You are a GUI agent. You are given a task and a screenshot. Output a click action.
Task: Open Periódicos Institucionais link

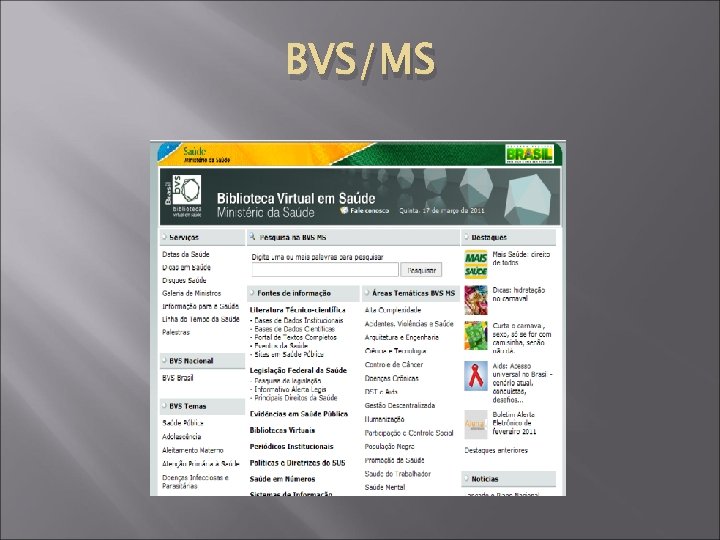[291, 446]
